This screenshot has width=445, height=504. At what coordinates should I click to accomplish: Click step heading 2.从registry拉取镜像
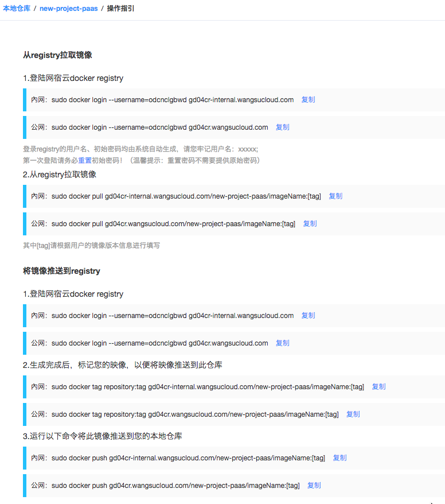[x=60, y=175]
